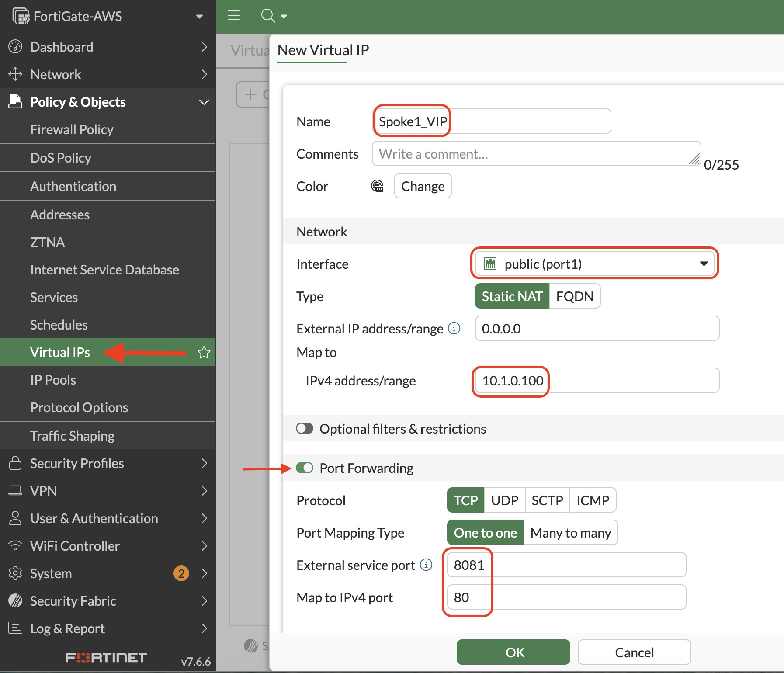Viewport: 784px width, 673px height.
Task: Click the Change color button
Action: (423, 186)
